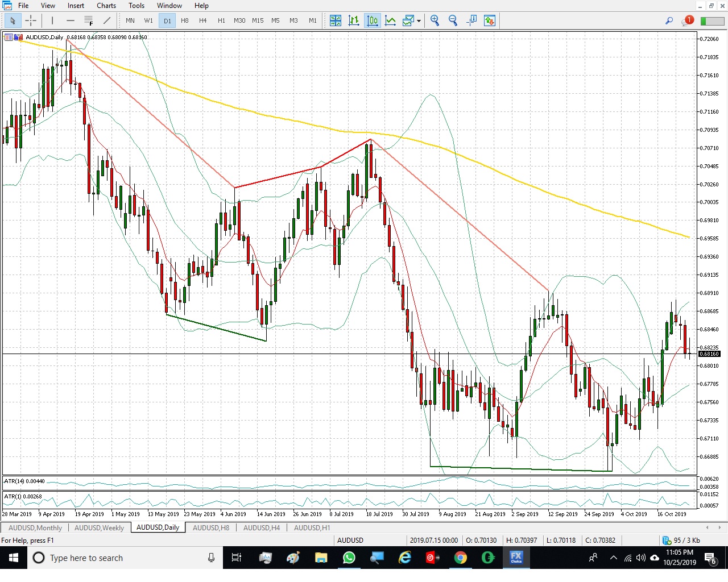Image resolution: width=728 pixels, height=582 pixels.
Task: Select the cursor arrow tool
Action: click(x=13, y=20)
